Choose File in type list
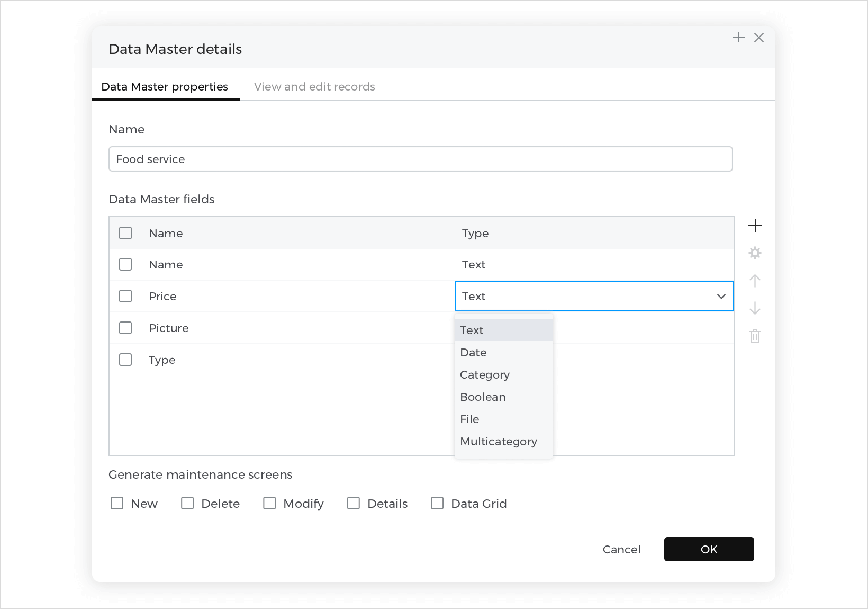 (504, 419)
